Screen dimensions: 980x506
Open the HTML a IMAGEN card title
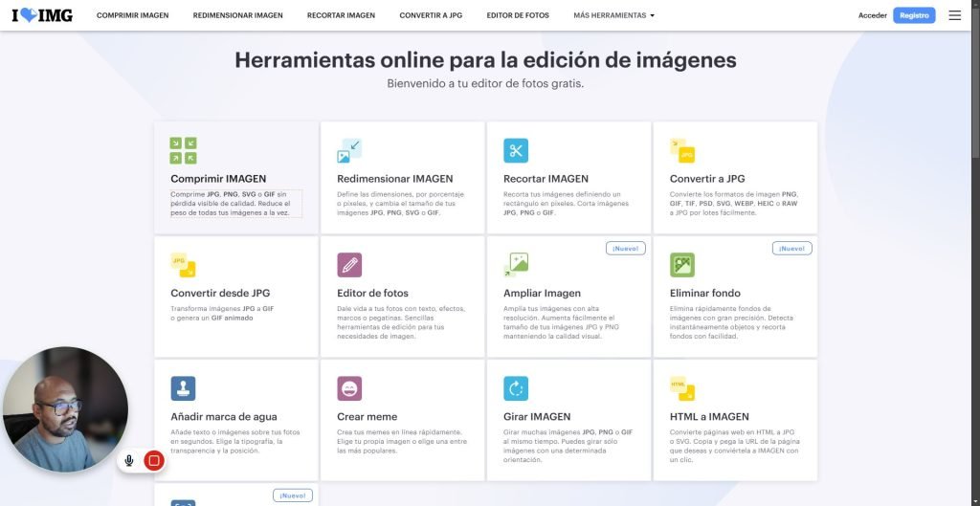pyautogui.click(x=709, y=417)
